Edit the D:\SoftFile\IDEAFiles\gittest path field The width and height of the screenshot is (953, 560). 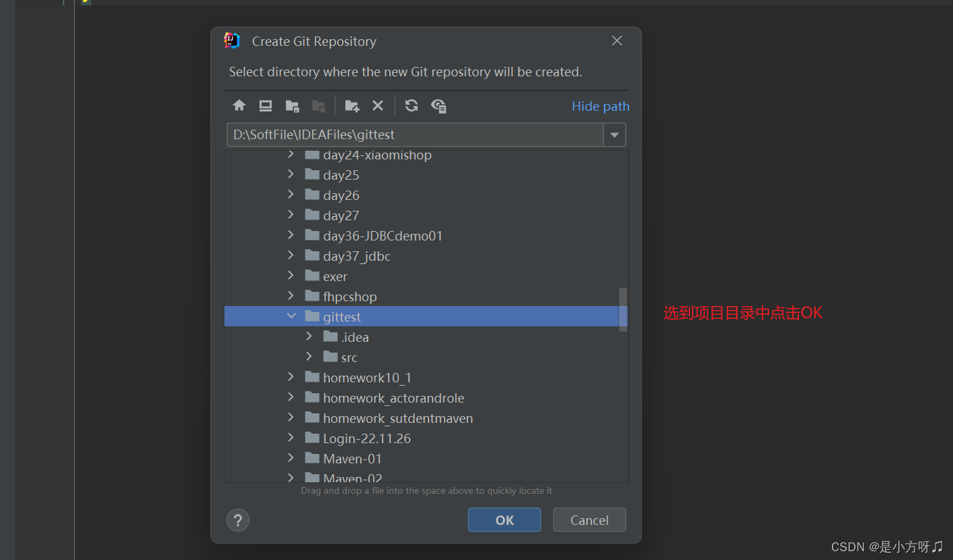[x=415, y=135]
